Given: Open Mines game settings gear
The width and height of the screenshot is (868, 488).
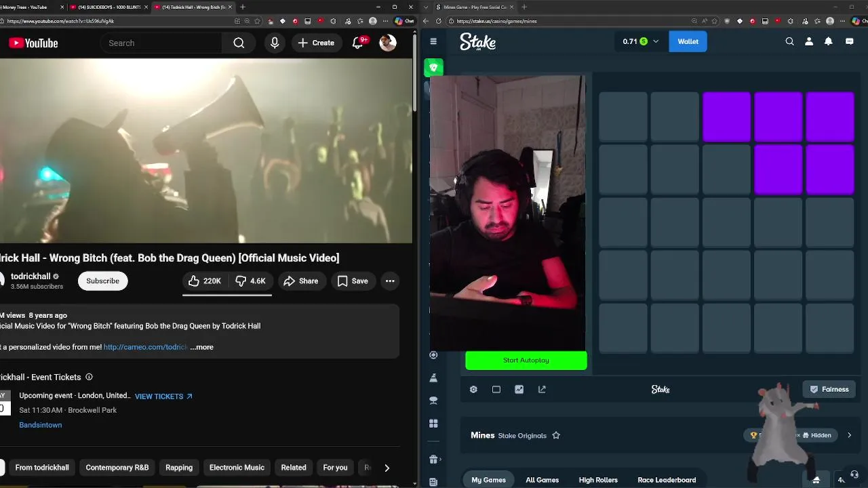Looking at the screenshot, I should click(x=473, y=389).
